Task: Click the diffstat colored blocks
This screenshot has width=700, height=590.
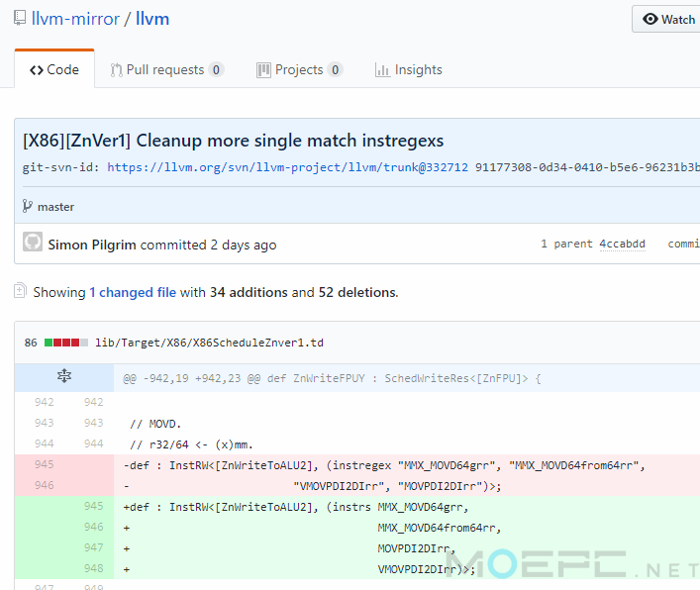Action: pyautogui.click(x=66, y=343)
